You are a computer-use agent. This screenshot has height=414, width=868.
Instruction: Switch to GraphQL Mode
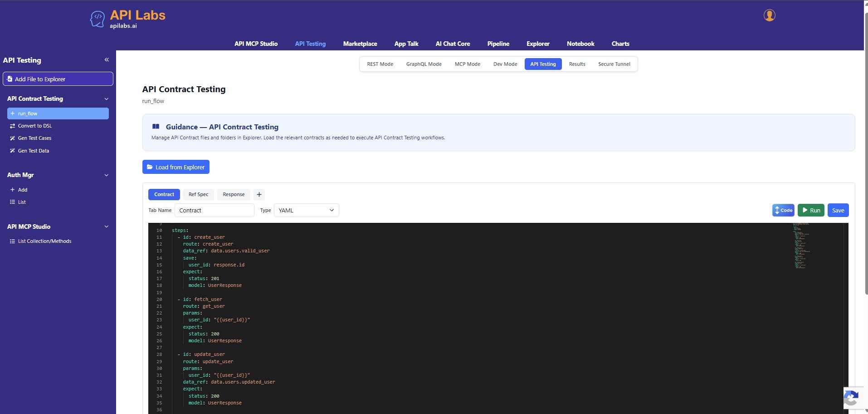pyautogui.click(x=424, y=64)
